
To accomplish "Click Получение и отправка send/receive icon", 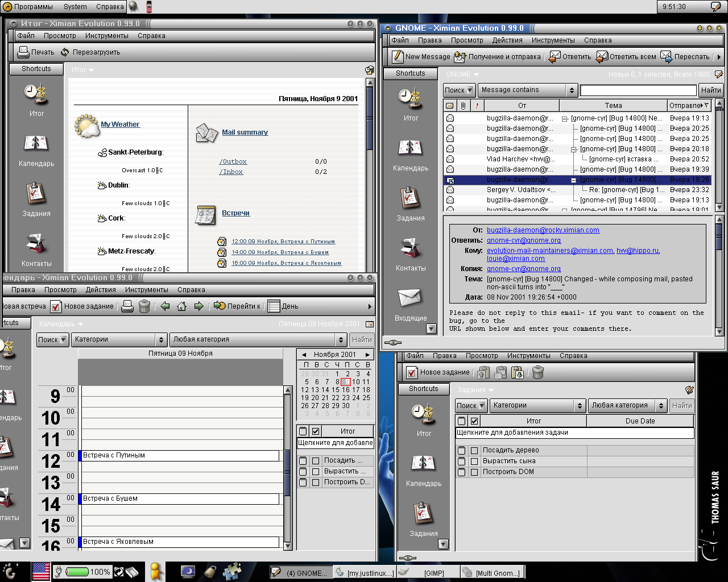I will [460, 56].
